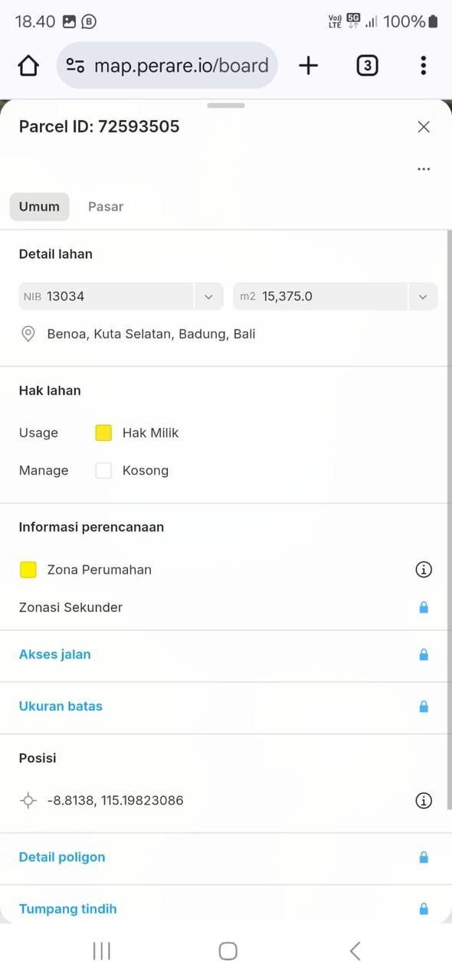Close the Parcel ID panel

coord(424,127)
